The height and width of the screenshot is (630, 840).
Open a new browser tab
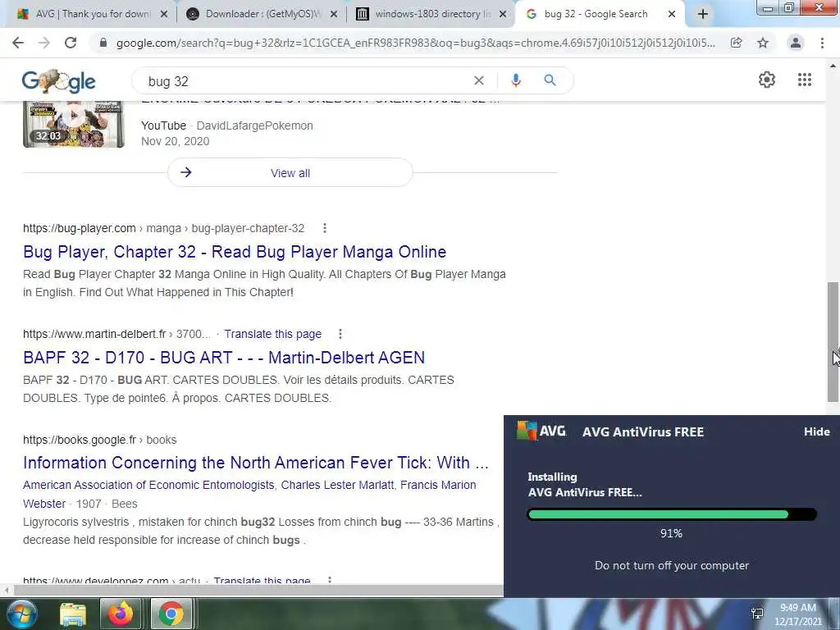tap(703, 15)
